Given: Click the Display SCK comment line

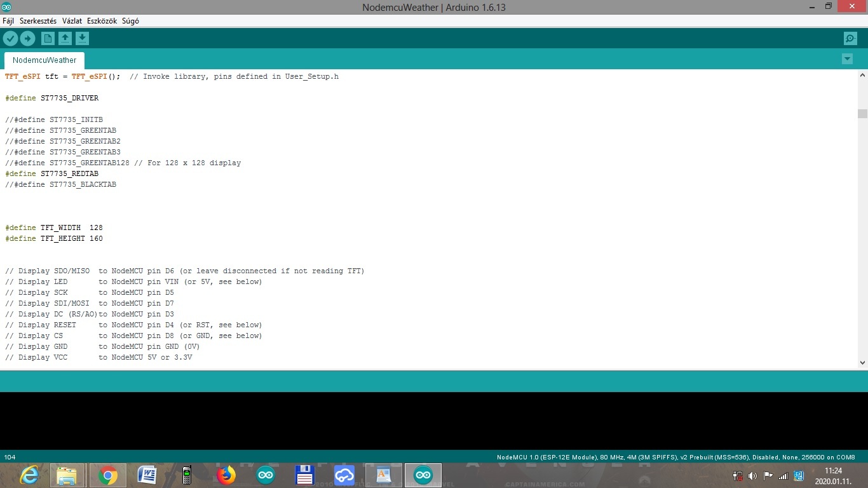Looking at the screenshot, I should 90,292.
